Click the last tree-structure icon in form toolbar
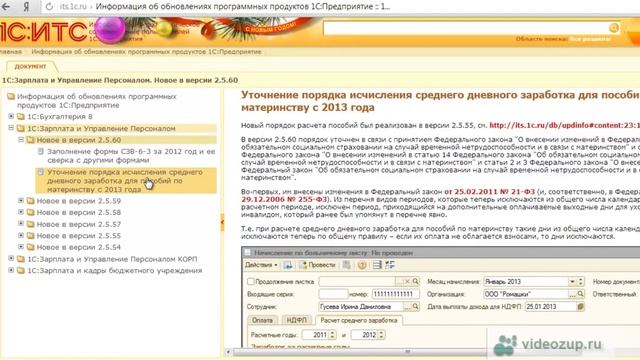The height and width of the screenshot is (360, 640). tap(390, 265)
